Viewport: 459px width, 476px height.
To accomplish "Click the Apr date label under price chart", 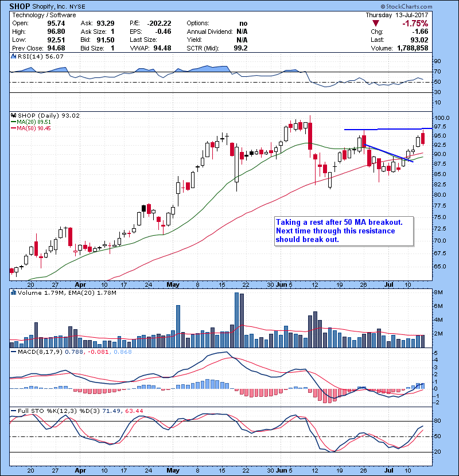I will coord(80,285).
